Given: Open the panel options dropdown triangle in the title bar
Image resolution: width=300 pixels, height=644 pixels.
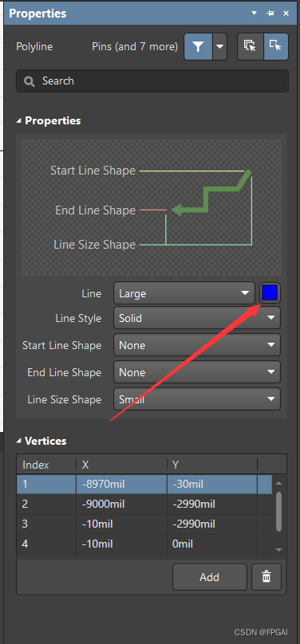Looking at the screenshot, I should tap(255, 14).
